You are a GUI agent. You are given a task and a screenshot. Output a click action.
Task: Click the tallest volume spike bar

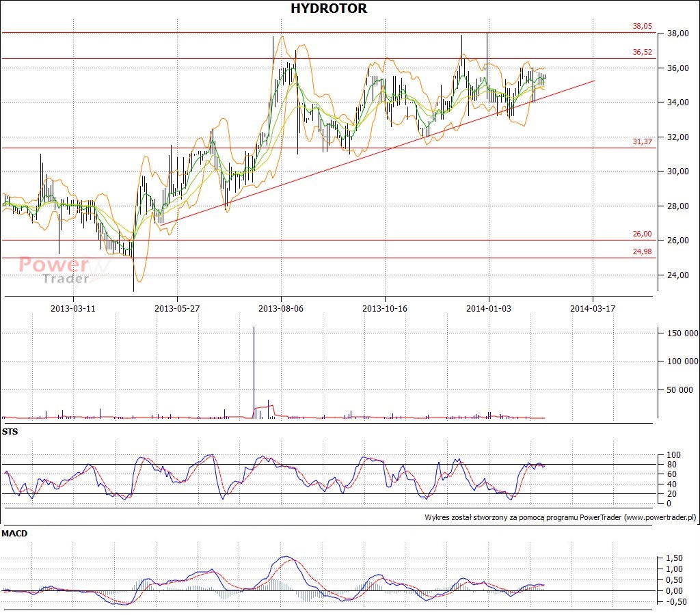pyautogui.click(x=254, y=372)
